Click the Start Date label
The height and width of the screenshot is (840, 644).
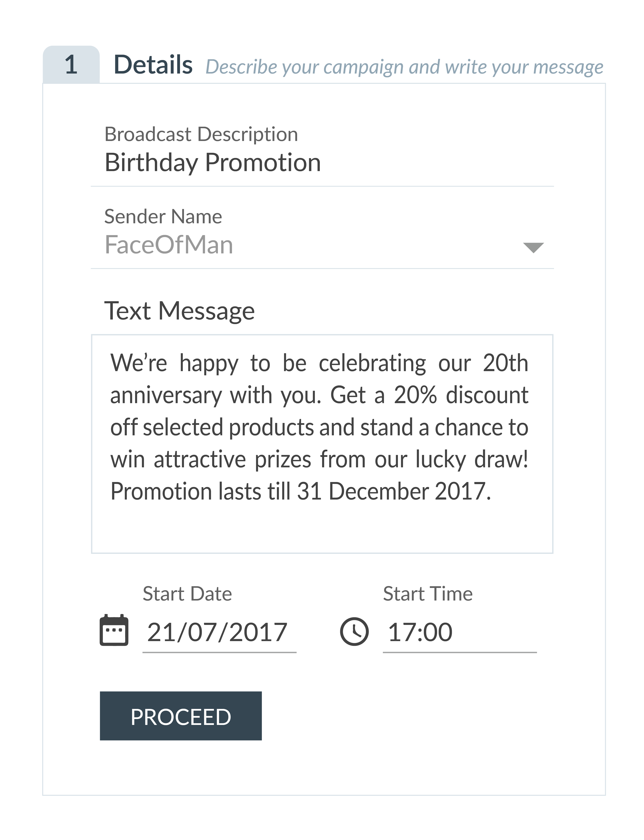(187, 593)
